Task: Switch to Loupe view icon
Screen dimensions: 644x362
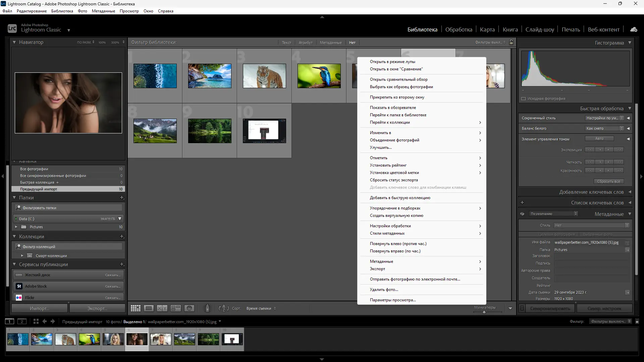Action: pos(149,308)
